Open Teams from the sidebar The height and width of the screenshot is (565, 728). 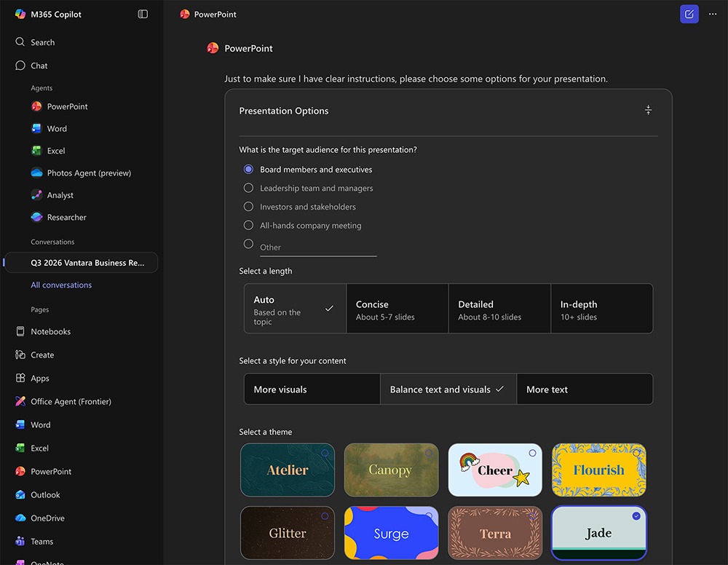[x=41, y=542]
